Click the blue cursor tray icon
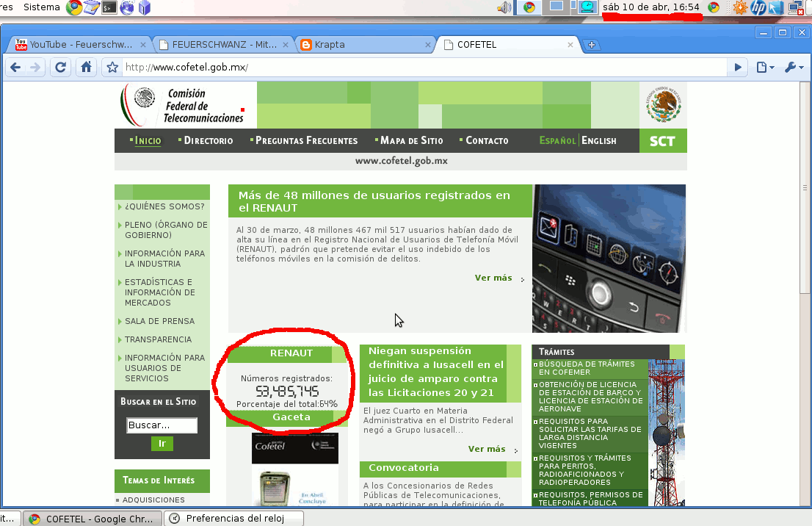 (776, 7)
